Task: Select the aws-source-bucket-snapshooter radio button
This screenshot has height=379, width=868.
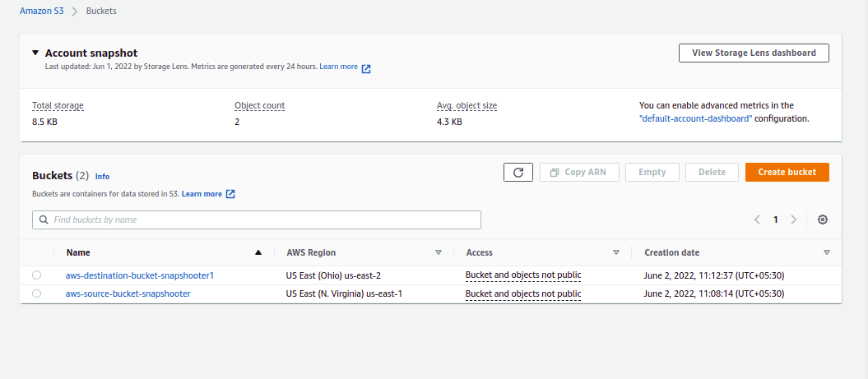Action: tap(36, 293)
